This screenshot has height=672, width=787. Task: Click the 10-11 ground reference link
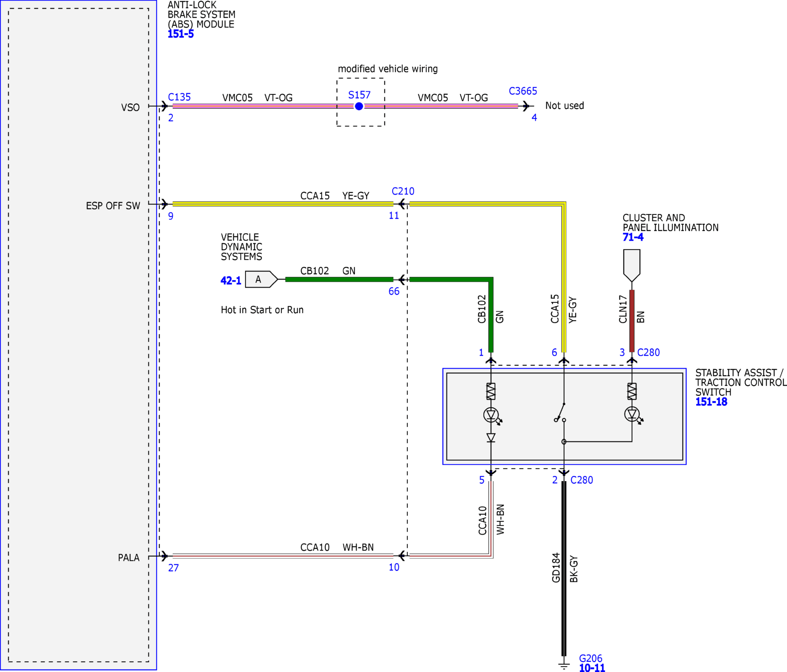tap(592, 668)
